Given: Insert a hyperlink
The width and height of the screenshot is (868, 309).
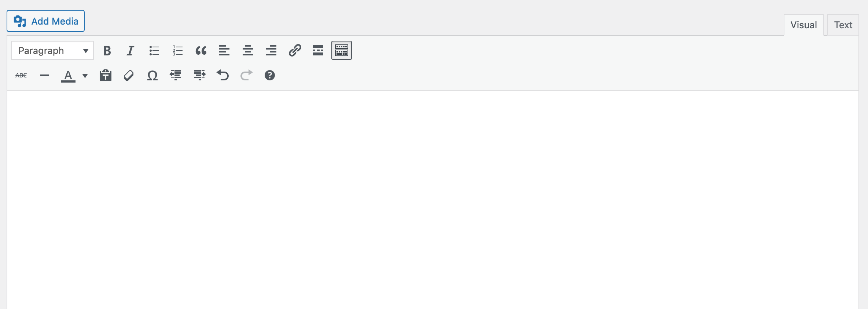Looking at the screenshot, I should pos(295,51).
